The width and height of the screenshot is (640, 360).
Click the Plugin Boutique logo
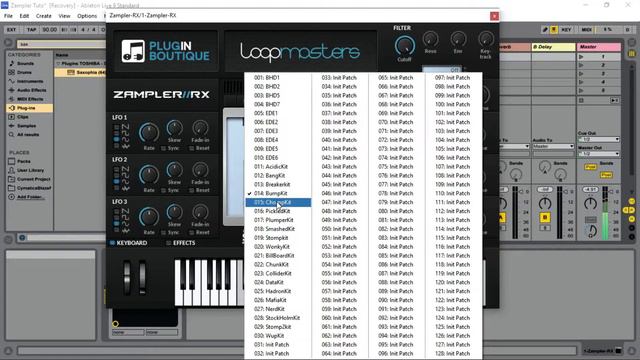(x=166, y=51)
